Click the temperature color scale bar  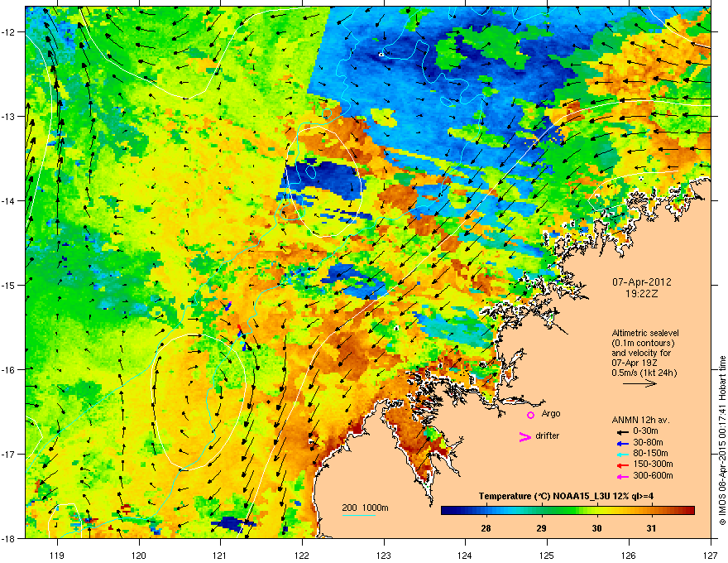[x=568, y=511]
